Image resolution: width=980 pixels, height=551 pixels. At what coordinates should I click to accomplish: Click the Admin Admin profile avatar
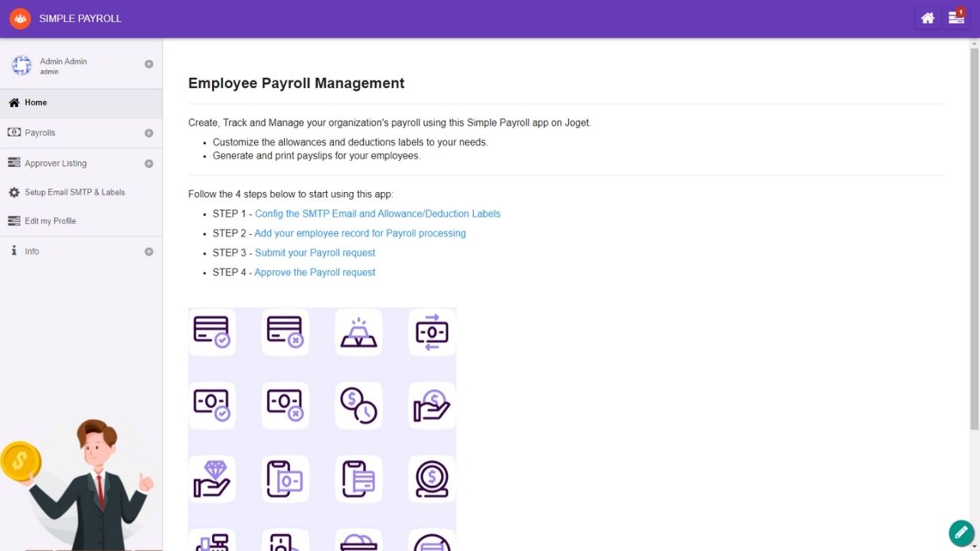coord(21,66)
